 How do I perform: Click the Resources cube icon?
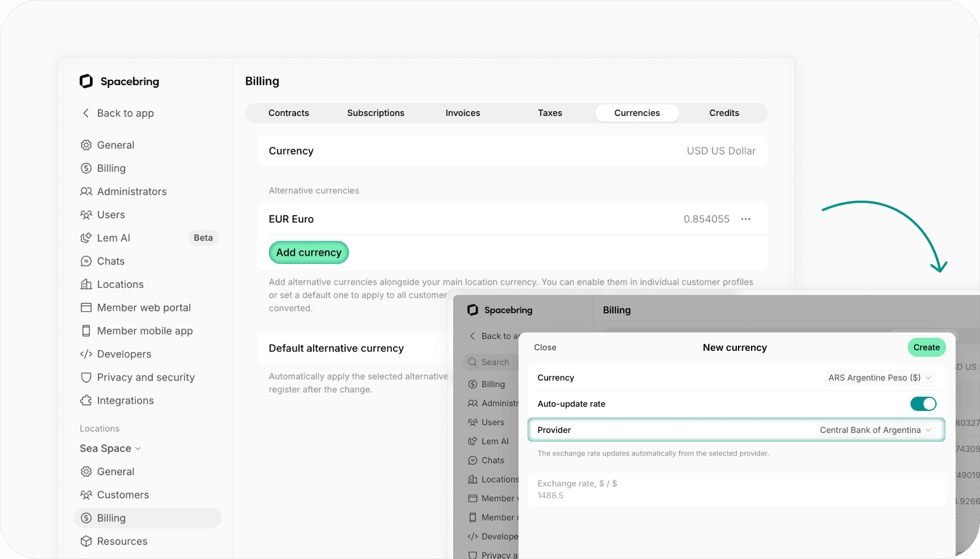click(x=86, y=541)
